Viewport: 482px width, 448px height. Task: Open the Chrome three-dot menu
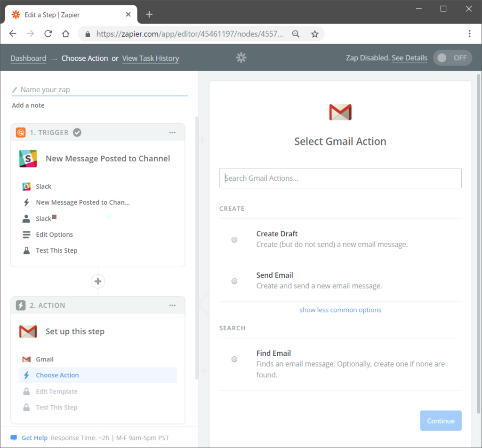[469, 33]
